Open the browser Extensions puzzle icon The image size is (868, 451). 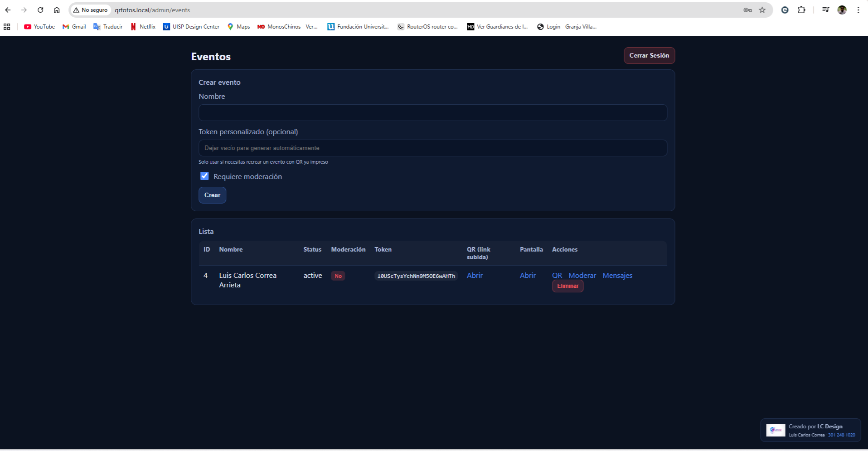coord(802,10)
